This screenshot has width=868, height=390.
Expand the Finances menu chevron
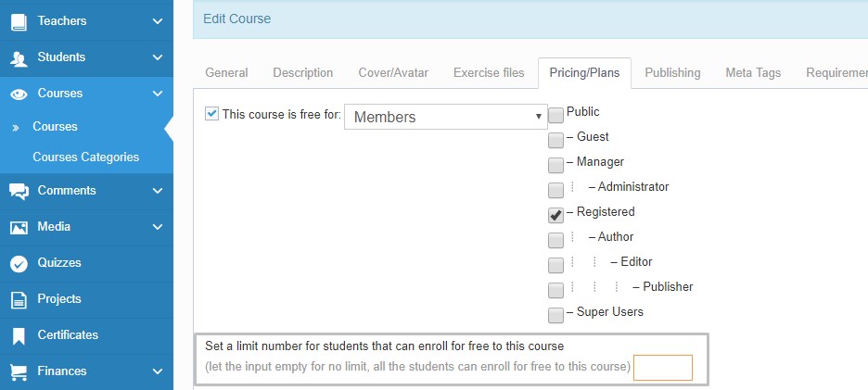tap(158, 371)
